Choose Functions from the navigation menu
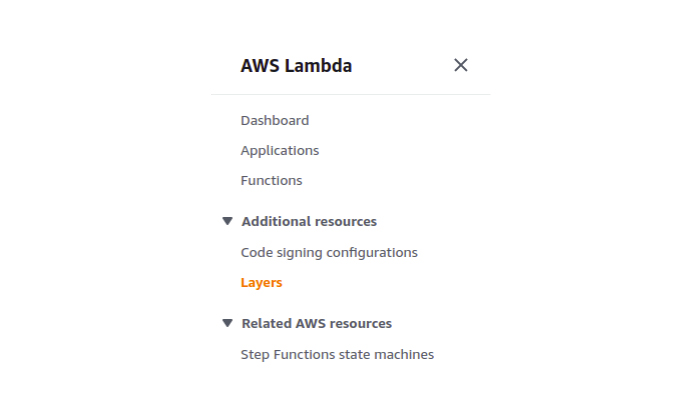 [271, 181]
